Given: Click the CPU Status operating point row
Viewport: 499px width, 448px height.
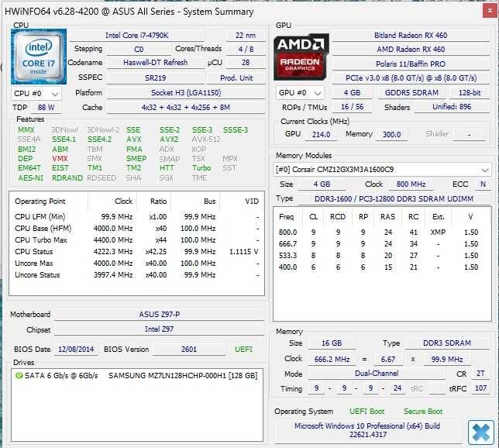Looking at the screenshot, I should (136, 252).
